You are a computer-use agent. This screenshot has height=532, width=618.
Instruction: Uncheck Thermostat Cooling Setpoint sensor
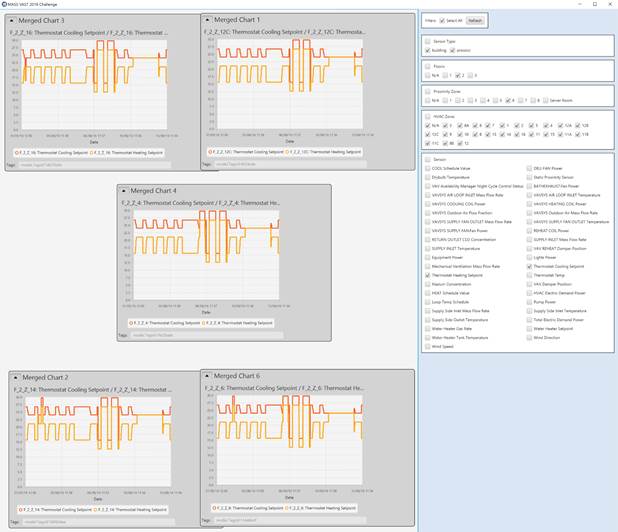point(529,267)
